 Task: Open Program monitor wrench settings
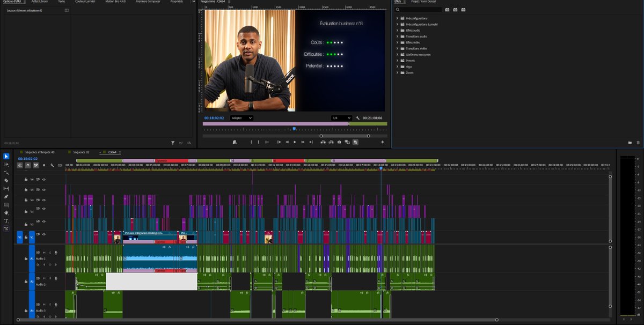point(358,118)
